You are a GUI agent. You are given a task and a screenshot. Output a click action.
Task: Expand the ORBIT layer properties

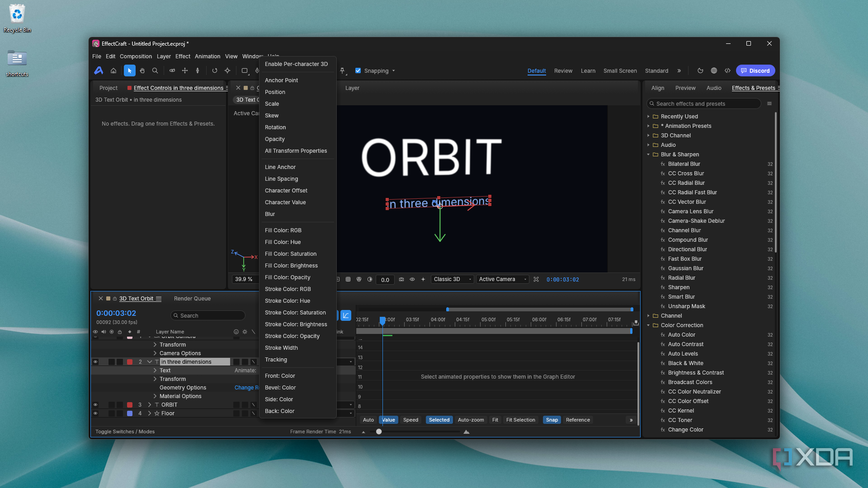150,405
